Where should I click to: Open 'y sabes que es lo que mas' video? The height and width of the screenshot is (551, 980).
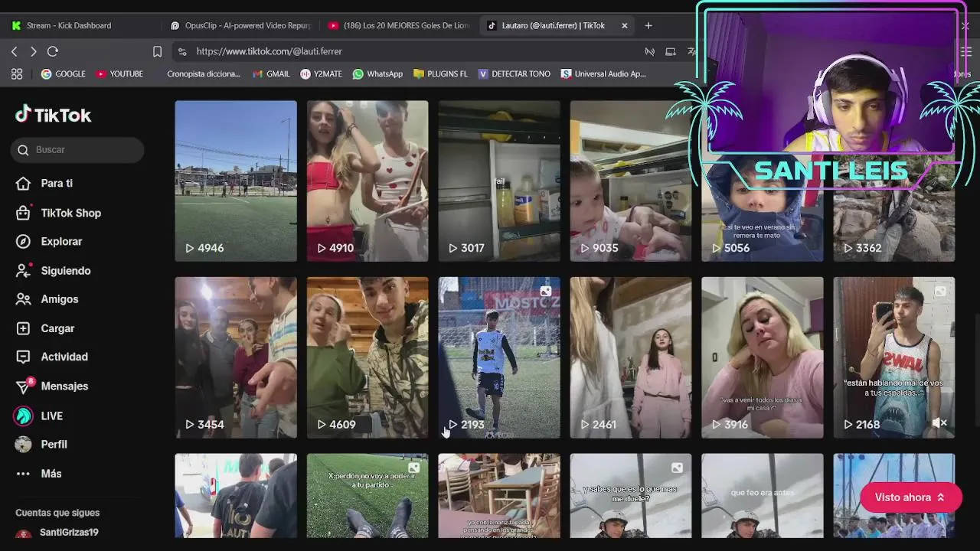pyautogui.click(x=631, y=496)
